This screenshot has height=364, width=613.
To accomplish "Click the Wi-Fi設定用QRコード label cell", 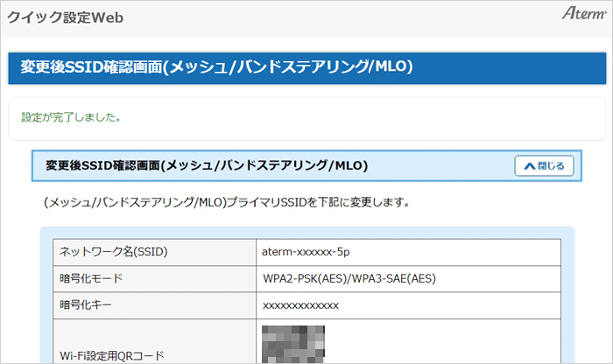I will click(110, 355).
